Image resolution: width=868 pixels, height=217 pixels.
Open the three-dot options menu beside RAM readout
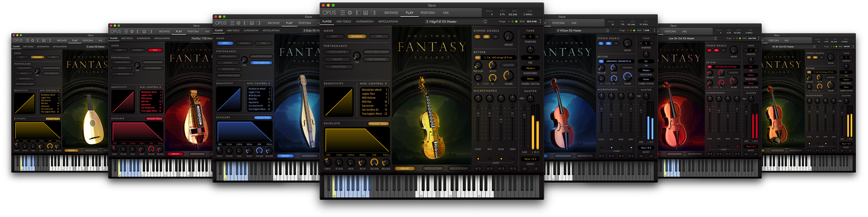tap(540, 21)
